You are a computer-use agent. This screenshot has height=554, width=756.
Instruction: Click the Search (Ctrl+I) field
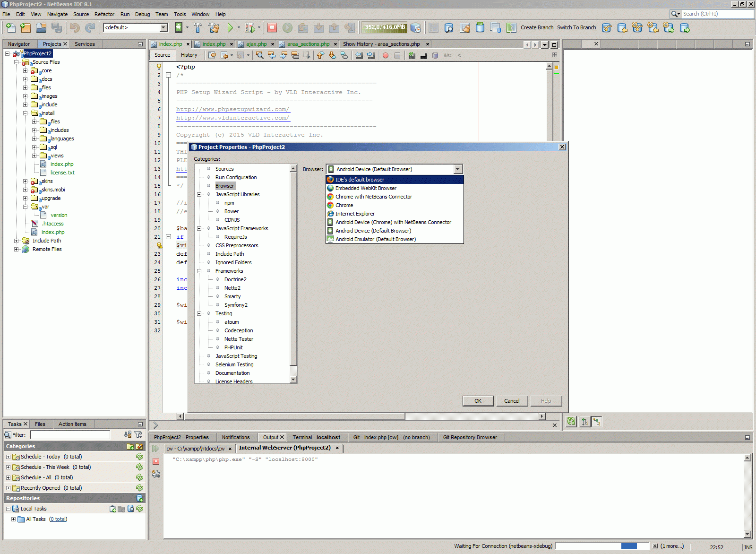(x=717, y=14)
